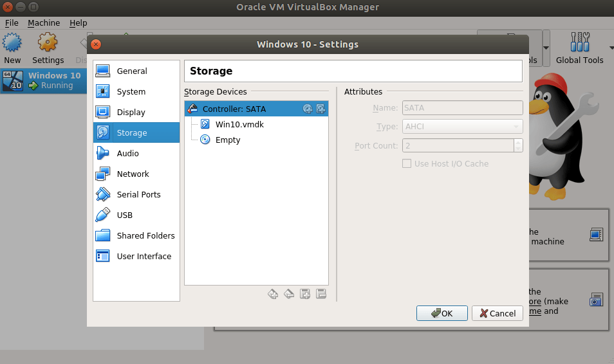Open Machine menu
Viewport: 614px width, 364px height.
(x=44, y=23)
